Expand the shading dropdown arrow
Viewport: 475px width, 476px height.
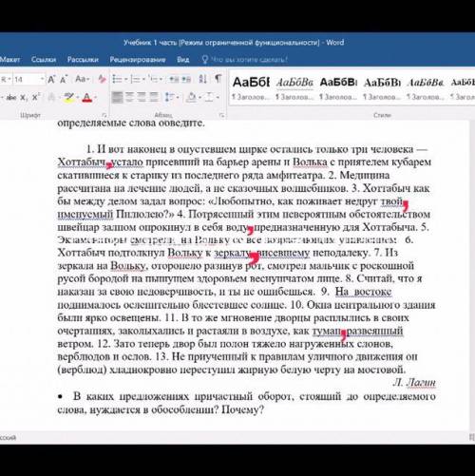(199, 98)
